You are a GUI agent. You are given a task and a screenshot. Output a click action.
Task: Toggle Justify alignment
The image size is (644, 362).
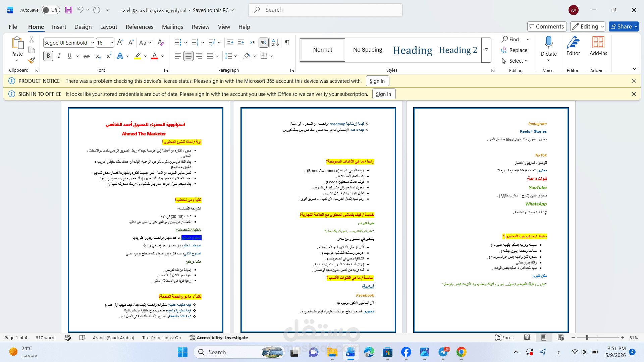tap(210, 56)
